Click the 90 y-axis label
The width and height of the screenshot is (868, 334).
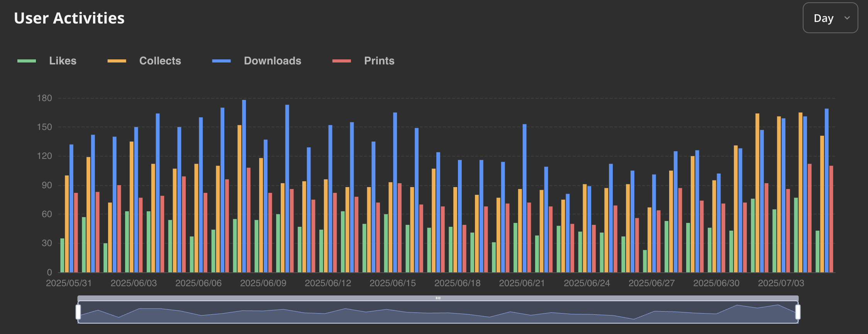(47, 185)
